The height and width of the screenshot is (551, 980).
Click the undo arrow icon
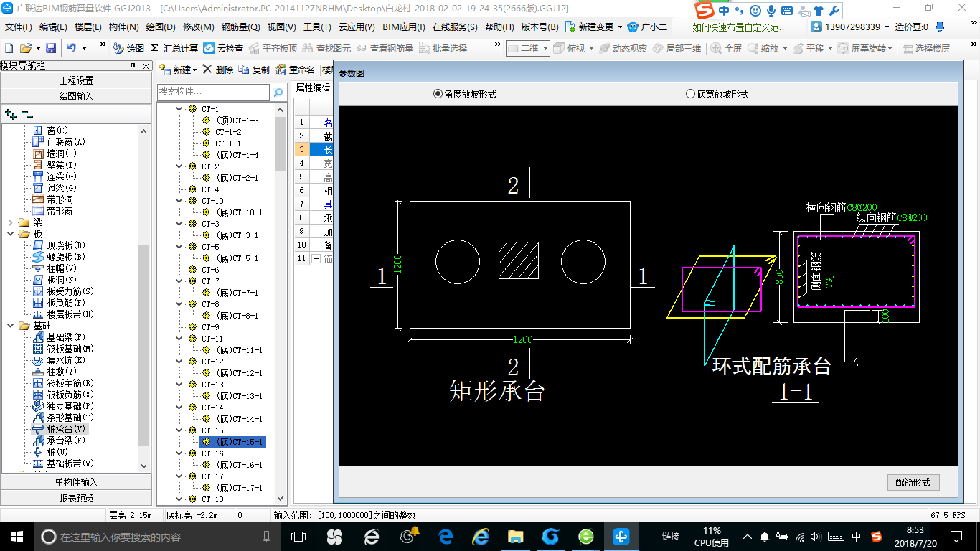(72, 48)
